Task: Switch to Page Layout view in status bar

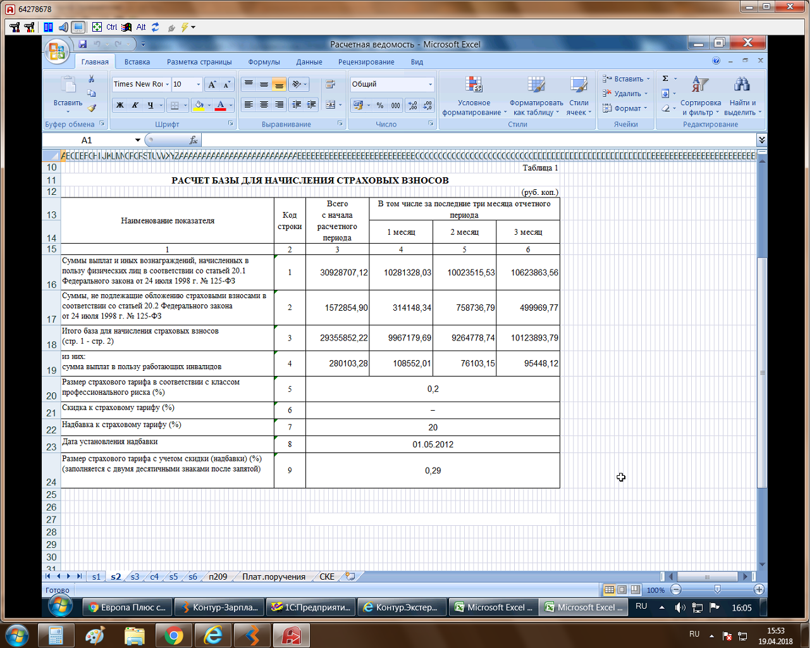Action: pyautogui.click(x=622, y=590)
